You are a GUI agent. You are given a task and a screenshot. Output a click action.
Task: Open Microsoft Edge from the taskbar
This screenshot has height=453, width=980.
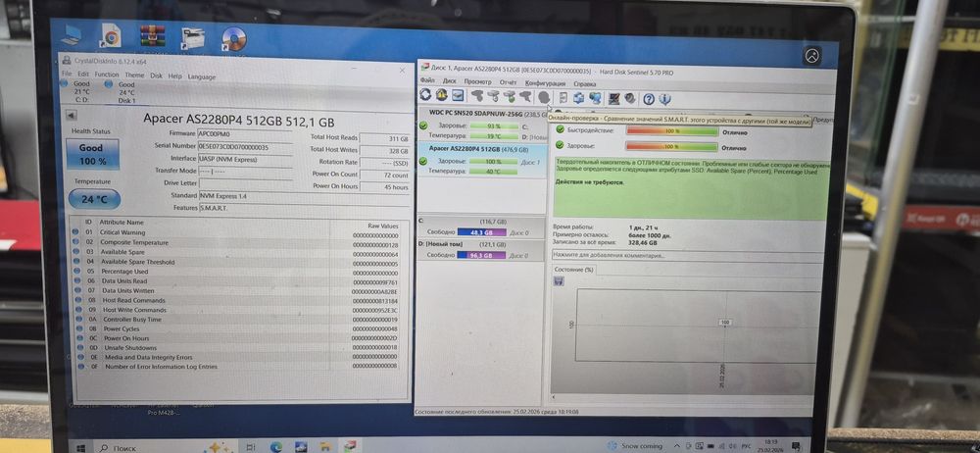tap(275, 447)
